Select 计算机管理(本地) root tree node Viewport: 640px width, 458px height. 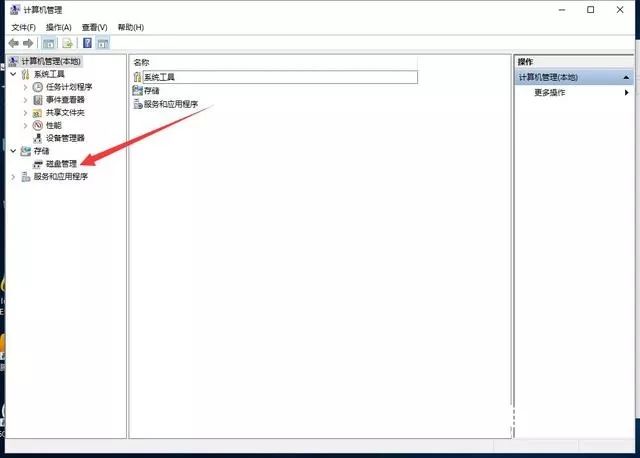click(x=51, y=61)
